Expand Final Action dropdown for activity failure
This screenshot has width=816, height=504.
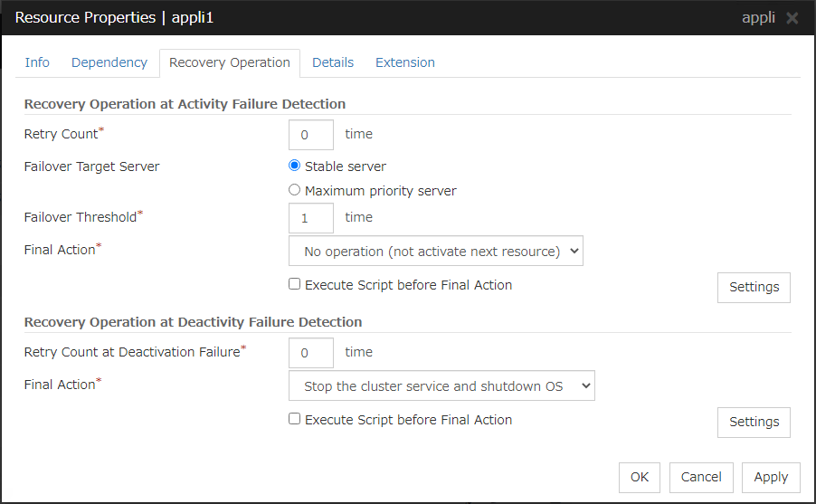(436, 252)
